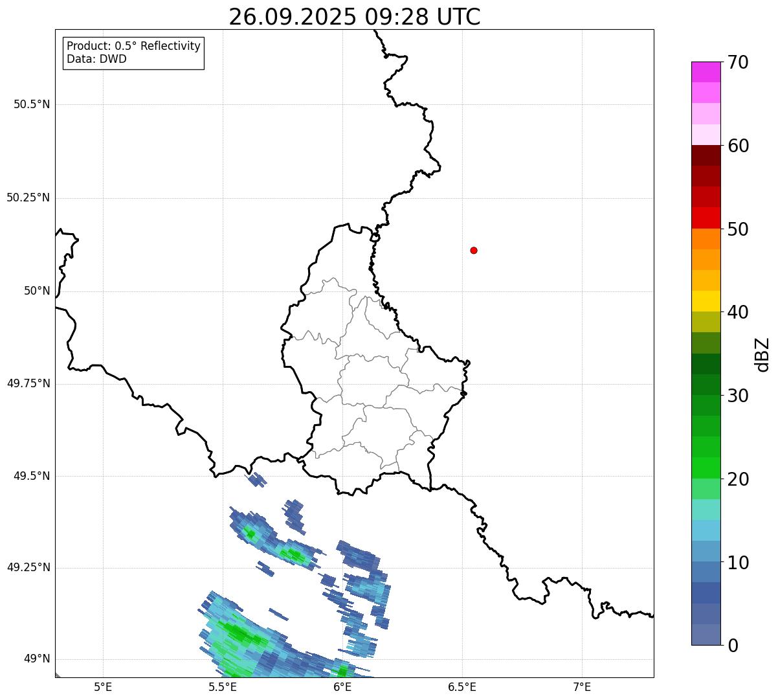This screenshot has height=700, width=778.
Task: Click the 50°N latitude label
Action: [x=37, y=291]
